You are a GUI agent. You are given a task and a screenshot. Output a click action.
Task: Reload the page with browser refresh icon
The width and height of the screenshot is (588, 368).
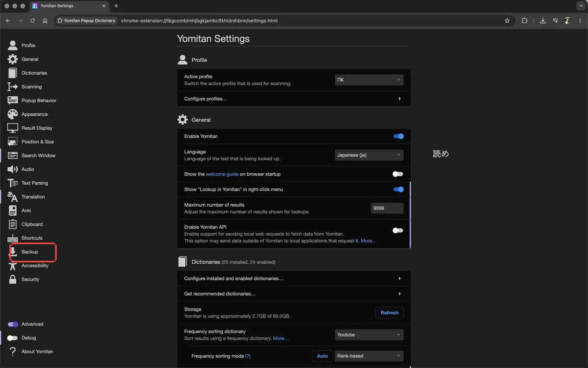[x=33, y=20]
